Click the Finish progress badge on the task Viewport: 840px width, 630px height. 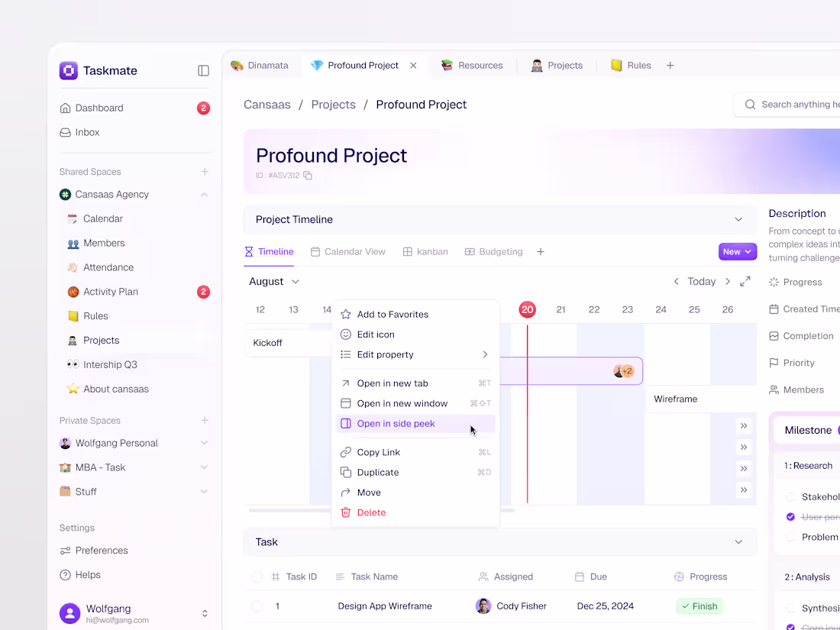click(699, 606)
